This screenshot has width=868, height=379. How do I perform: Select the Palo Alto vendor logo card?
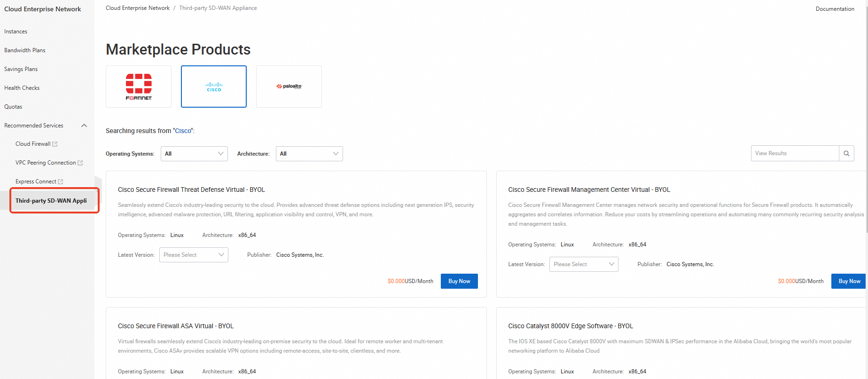[x=289, y=87]
